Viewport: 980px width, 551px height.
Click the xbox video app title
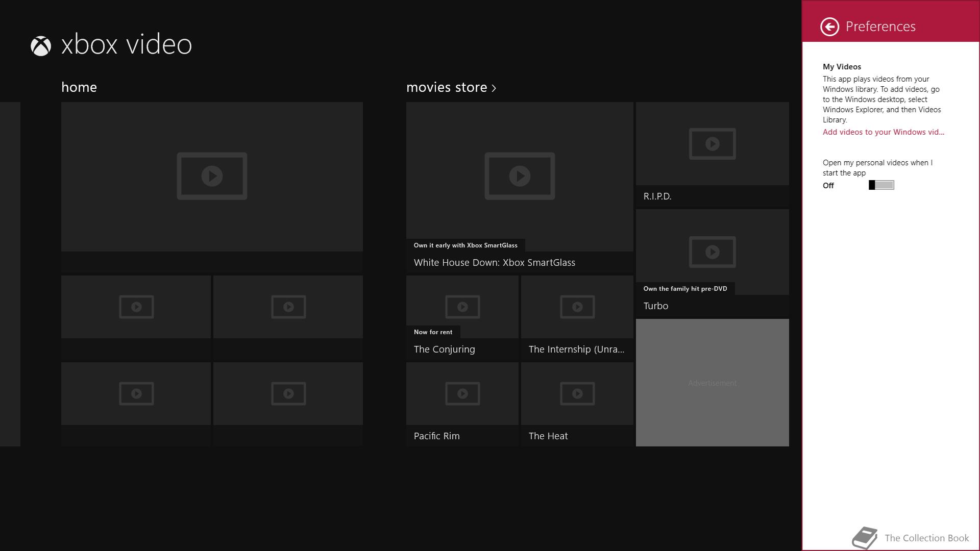(x=127, y=44)
